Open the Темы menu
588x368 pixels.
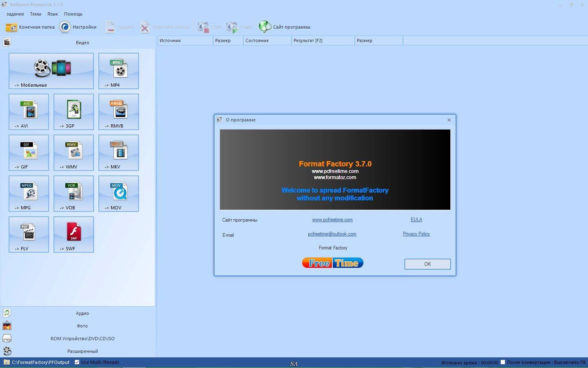point(36,14)
